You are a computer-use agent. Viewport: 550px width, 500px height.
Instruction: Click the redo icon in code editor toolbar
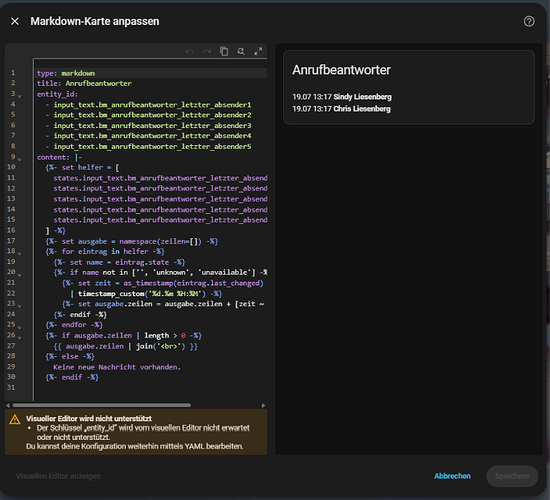[207, 51]
